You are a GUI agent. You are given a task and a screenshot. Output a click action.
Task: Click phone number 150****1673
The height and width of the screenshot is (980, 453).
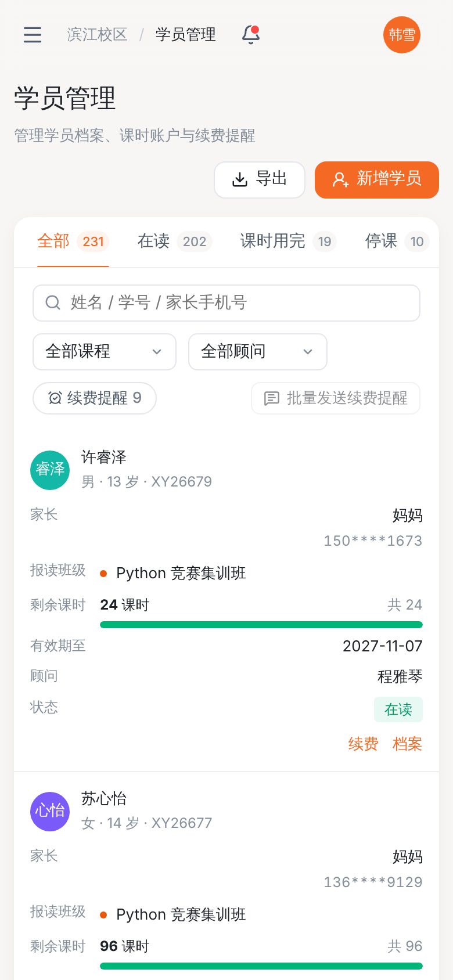[373, 541]
